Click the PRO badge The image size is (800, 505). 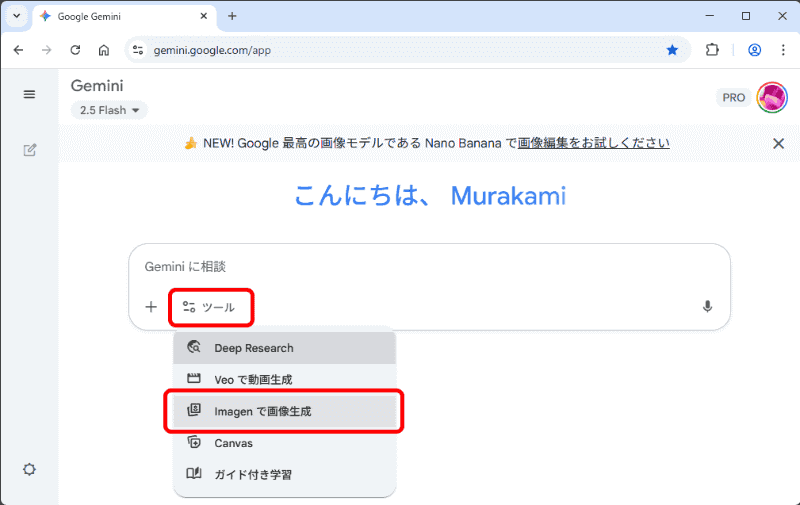click(734, 97)
